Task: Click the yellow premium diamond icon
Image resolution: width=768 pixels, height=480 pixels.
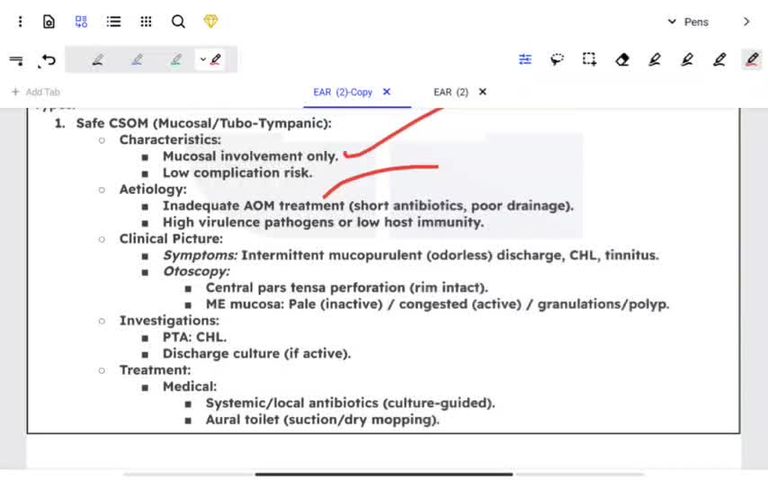Action: (x=210, y=21)
